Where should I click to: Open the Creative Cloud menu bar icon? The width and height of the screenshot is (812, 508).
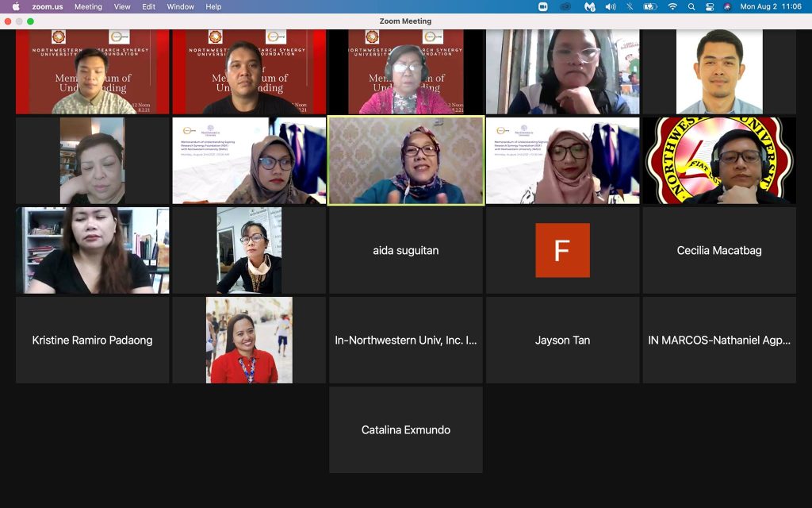pyautogui.click(x=565, y=6)
